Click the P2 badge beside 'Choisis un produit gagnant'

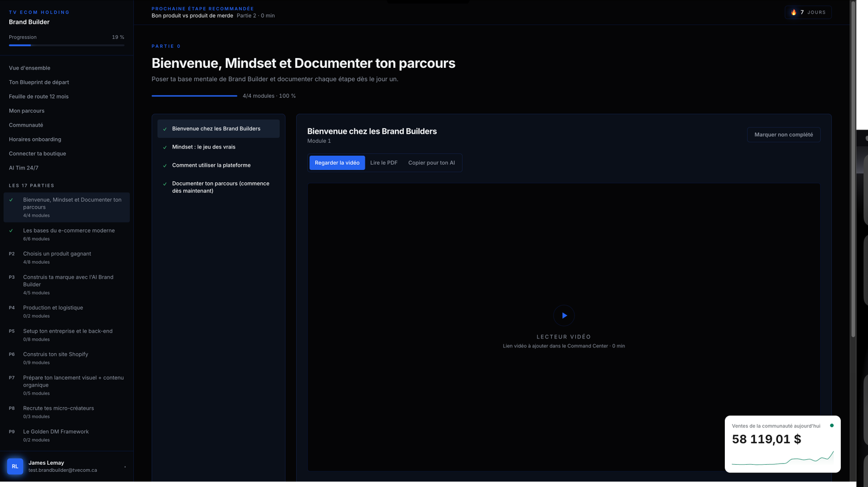point(12,254)
